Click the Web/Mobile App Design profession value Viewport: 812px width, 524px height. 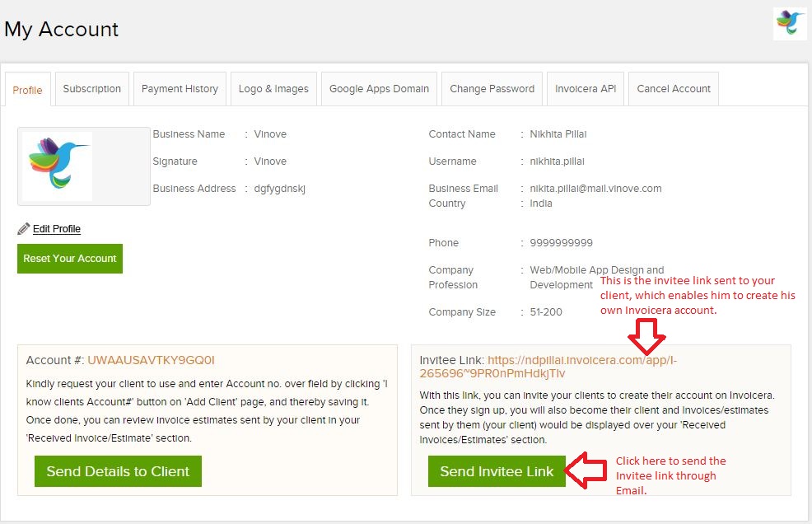tap(596, 278)
